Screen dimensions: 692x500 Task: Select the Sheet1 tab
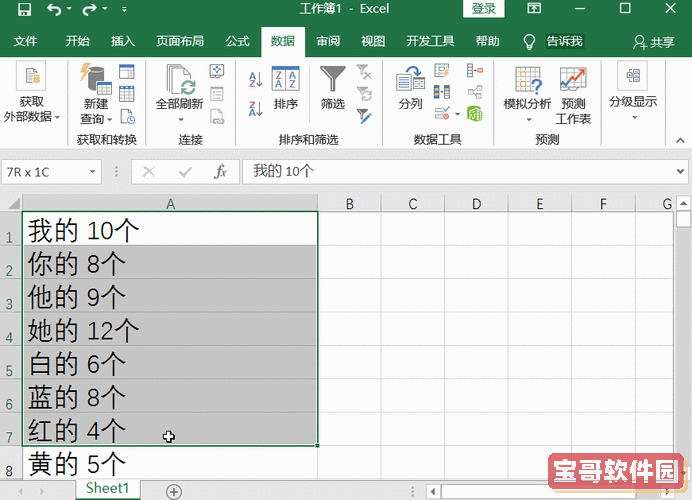point(108,488)
